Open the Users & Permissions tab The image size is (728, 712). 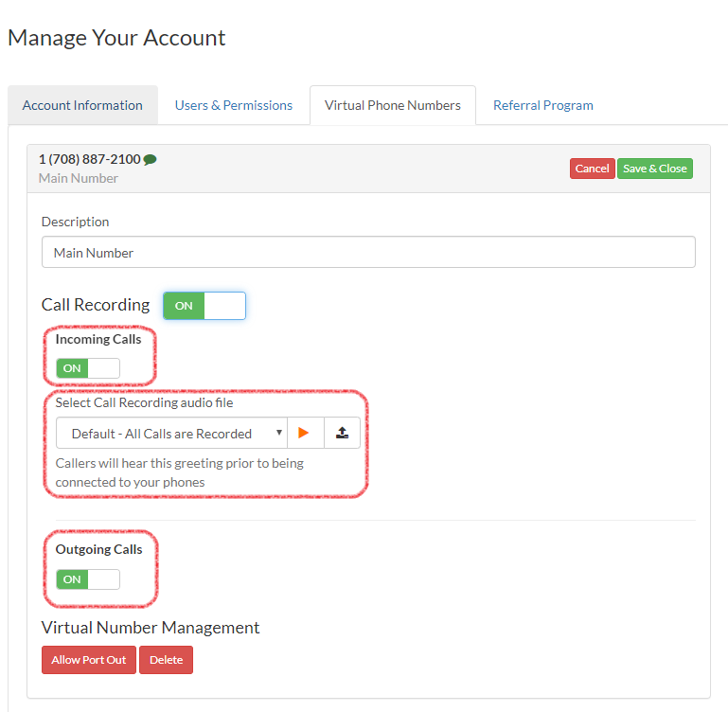[233, 105]
